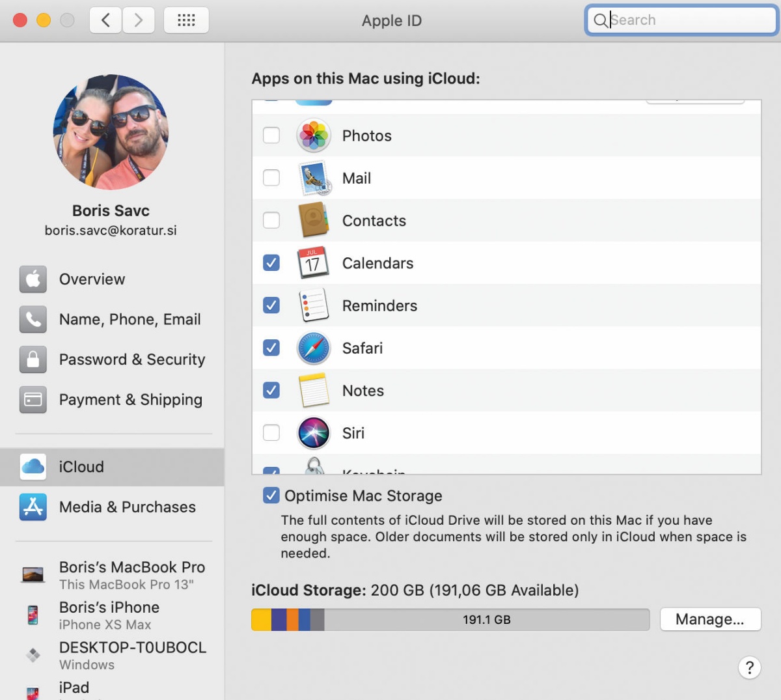Viewport: 781px width, 700px height.
Task: Click the Notes notepad icon
Action: 314,390
